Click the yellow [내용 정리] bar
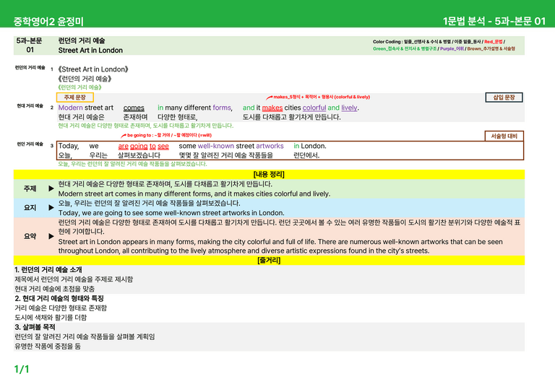The image size is (555, 392). coord(269,174)
